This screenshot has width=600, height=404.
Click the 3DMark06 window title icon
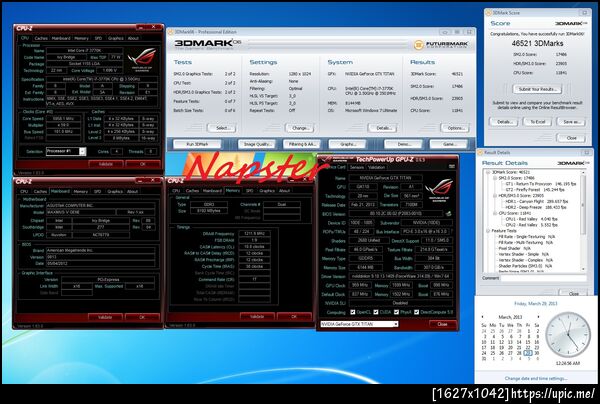[x=171, y=32]
